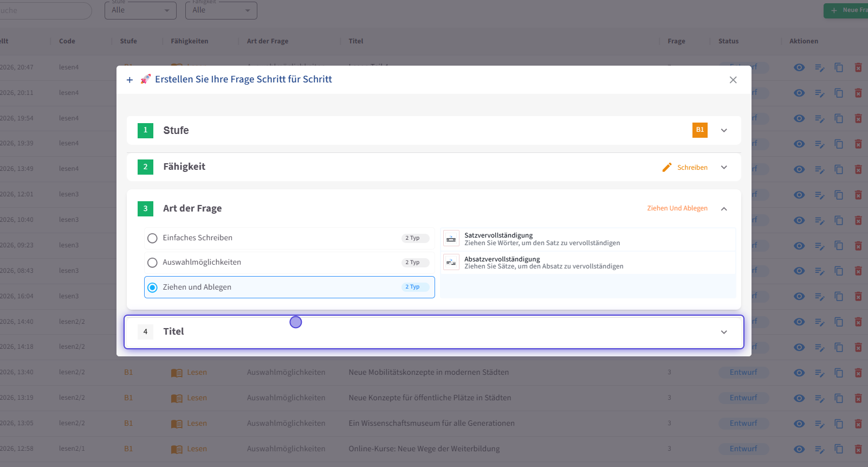Click the orange pencil Schreiben icon
Image resolution: width=868 pixels, height=467 pixels.
click(667, 168)
